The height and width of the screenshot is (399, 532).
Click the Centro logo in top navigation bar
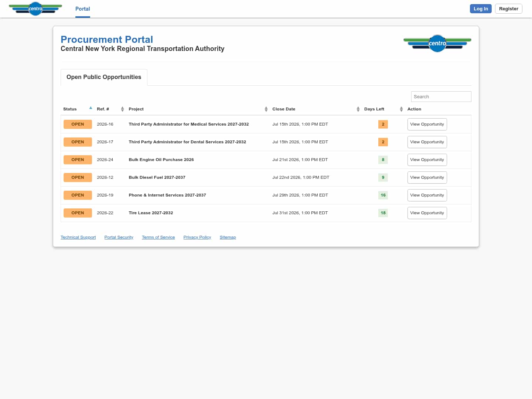35,9
